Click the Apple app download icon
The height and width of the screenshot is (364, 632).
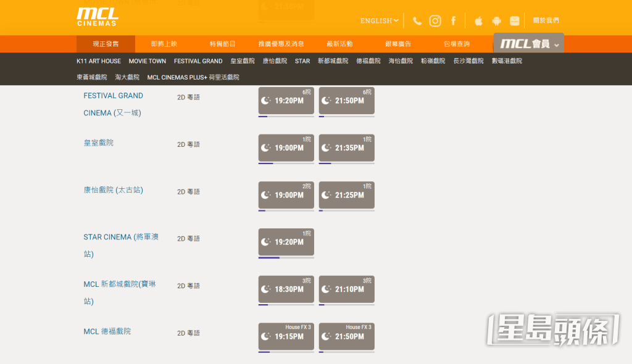(x=478, y=20)
